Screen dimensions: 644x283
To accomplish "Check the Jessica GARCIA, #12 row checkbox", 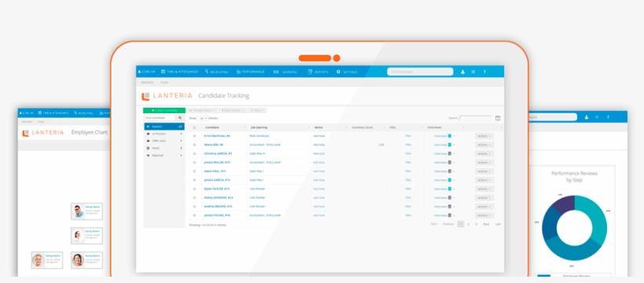I will 194,180.
